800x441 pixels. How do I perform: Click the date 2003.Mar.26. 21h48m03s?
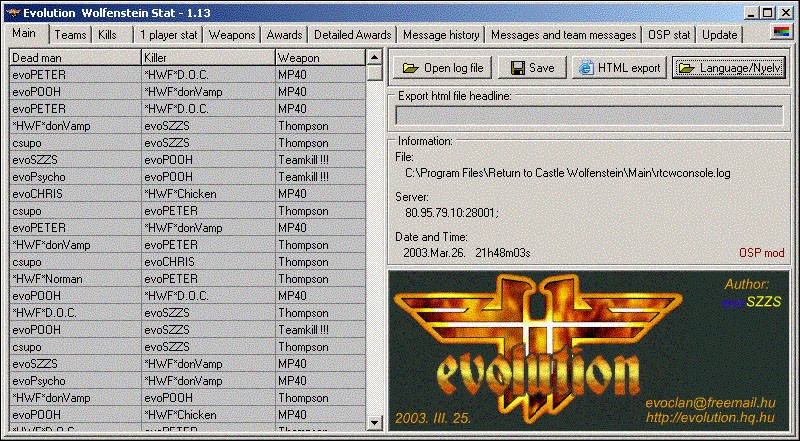tap(468, 252)
